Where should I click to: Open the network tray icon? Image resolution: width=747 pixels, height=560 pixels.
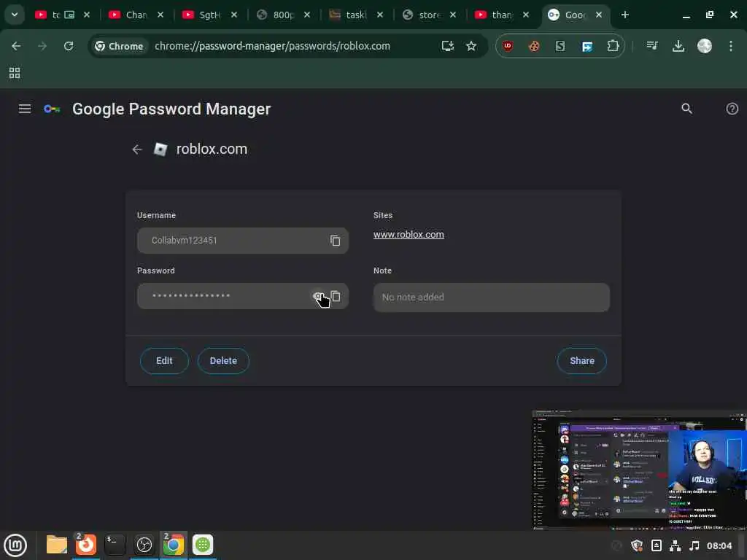pos(675,545)
